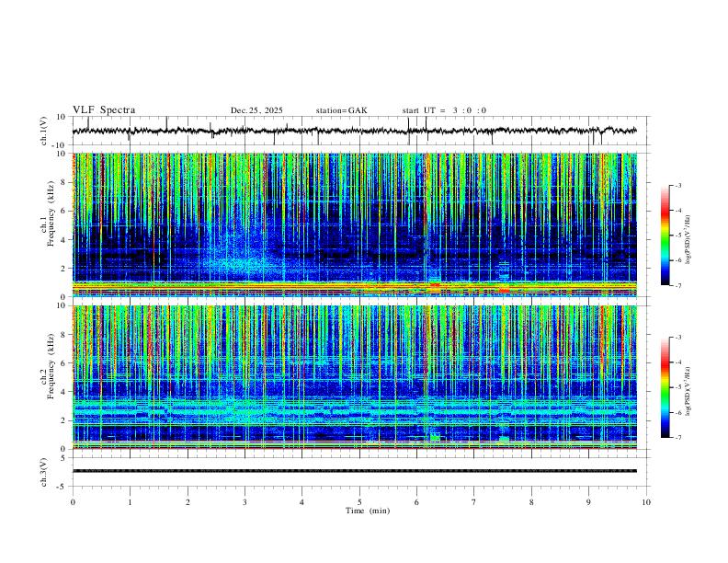Click time axis tick label "5"
728x563 pixels.
coord(359,502)
